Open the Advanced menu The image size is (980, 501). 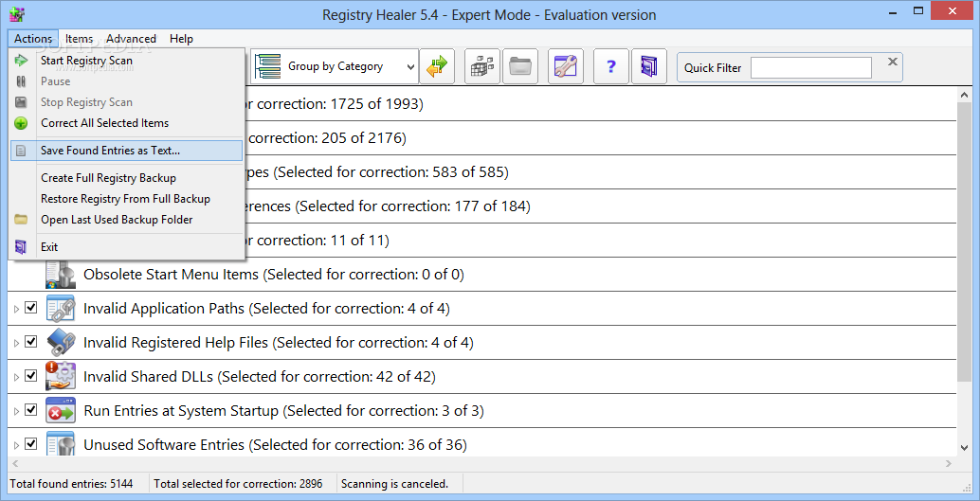tap(131, 39)
